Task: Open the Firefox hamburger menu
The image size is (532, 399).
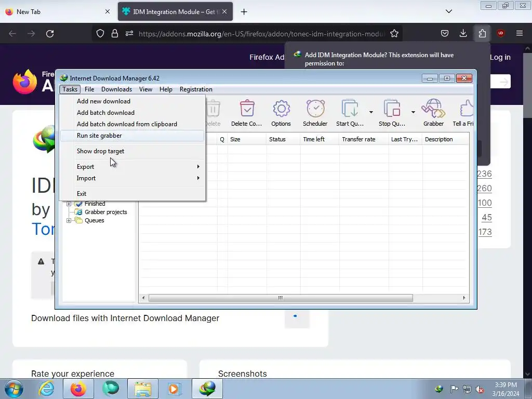Action: pyautogui.click(x=520, y=33)
